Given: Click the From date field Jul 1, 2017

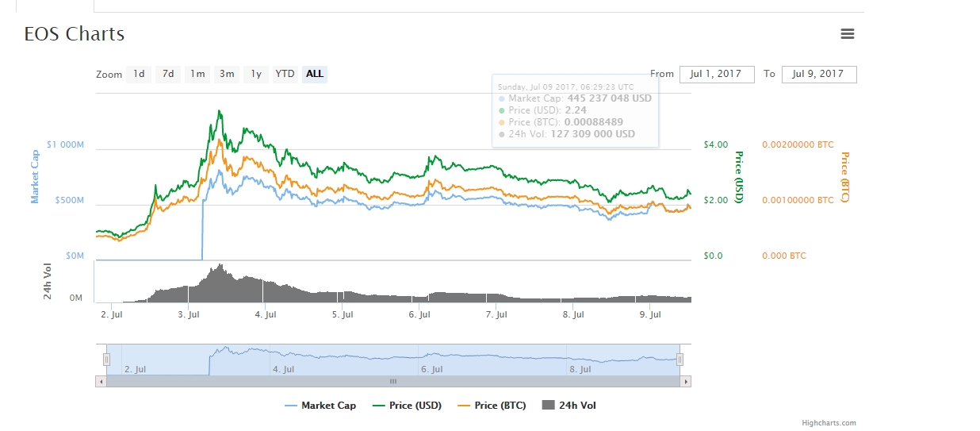Looking at the screenshot, I should click(x=717, y=74).
